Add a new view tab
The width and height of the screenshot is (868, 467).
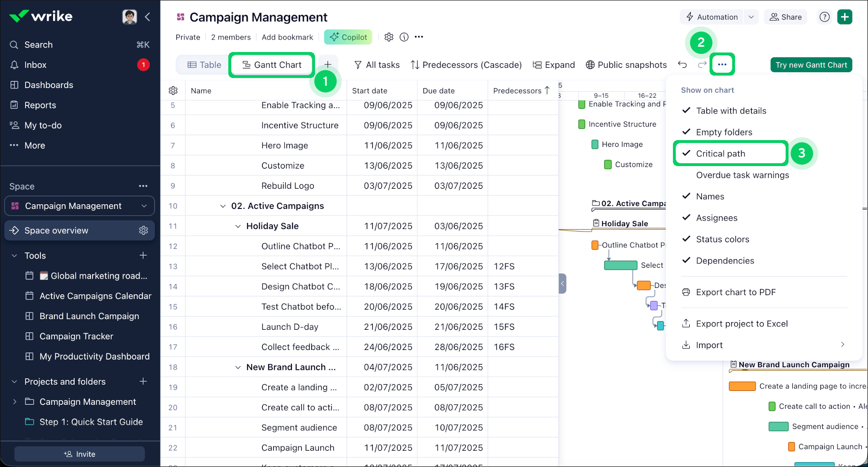[x=328, y=65]
